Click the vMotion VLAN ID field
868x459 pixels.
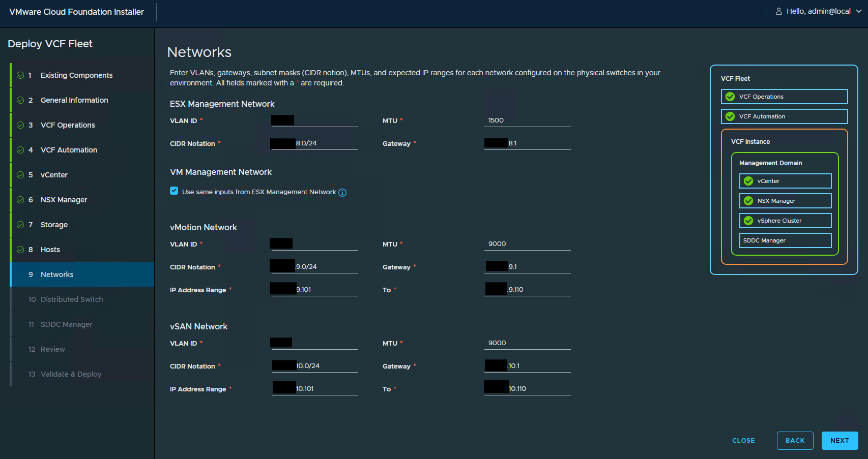tap(315, 244)
